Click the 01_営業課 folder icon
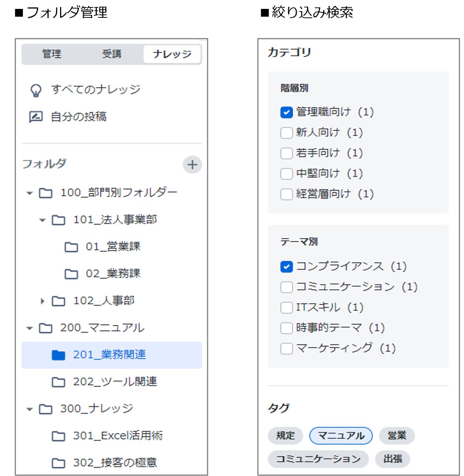464x476 pixels. coord(71,247)
